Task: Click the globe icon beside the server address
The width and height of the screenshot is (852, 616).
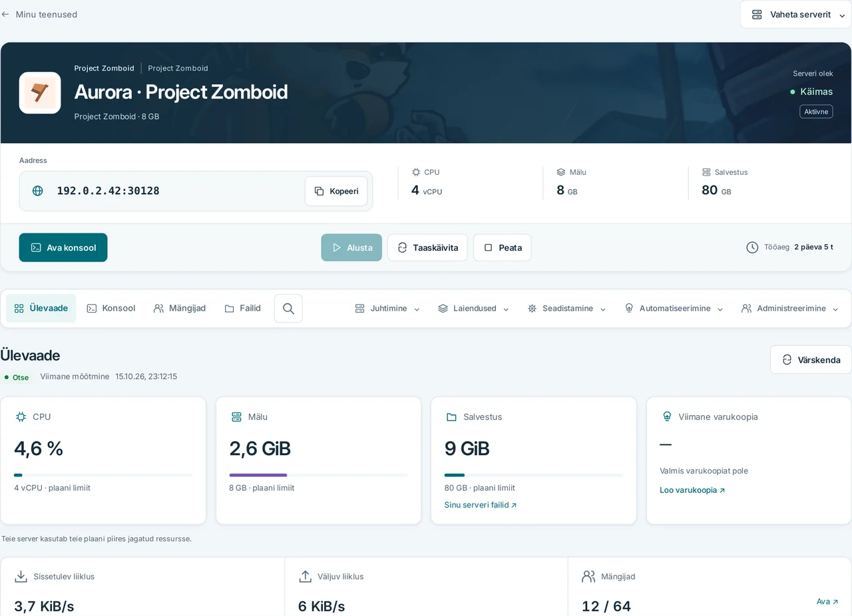Action: click(38, 191)
